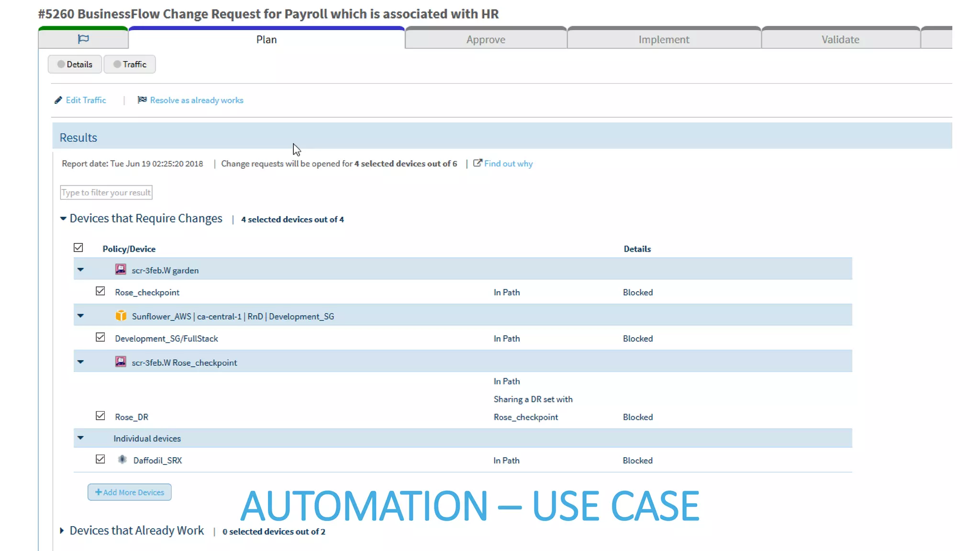Click the Add More Devices button
Viewport: 980px width, 551px height.
click(x=130, y=492)
